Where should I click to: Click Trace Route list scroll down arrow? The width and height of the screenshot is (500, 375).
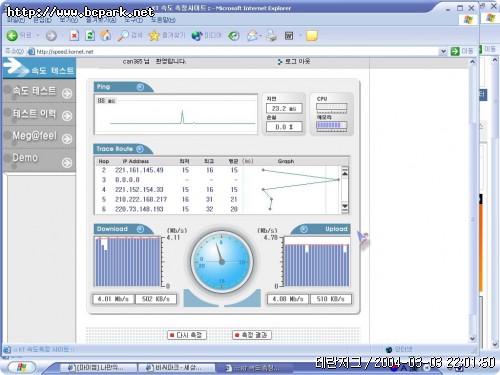coord(345,208)
